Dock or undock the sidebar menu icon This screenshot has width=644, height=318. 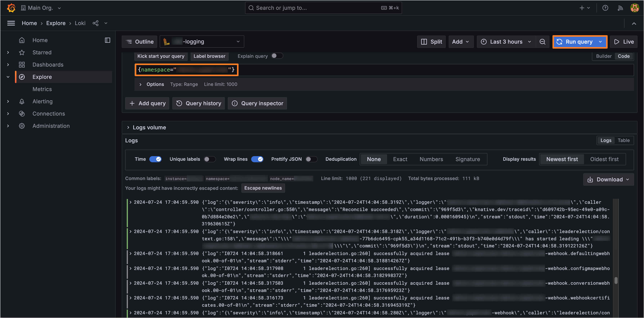(108, 40)
